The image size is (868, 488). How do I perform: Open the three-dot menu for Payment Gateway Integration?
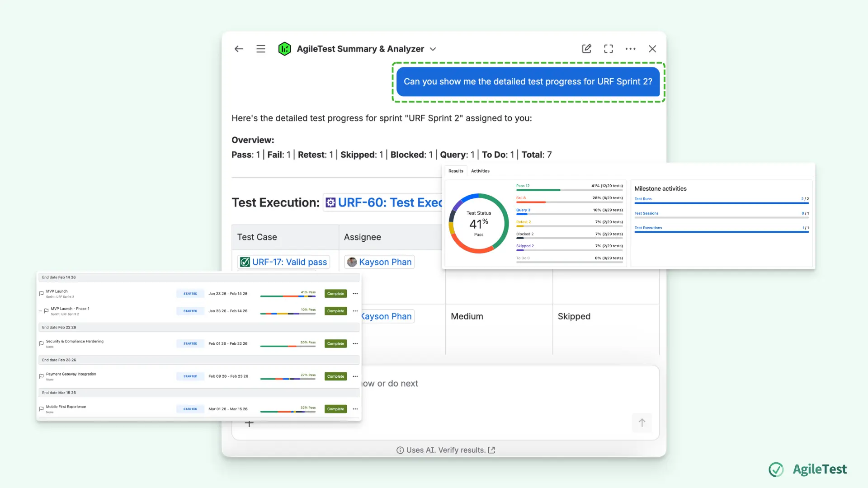[x=355, y=376]
